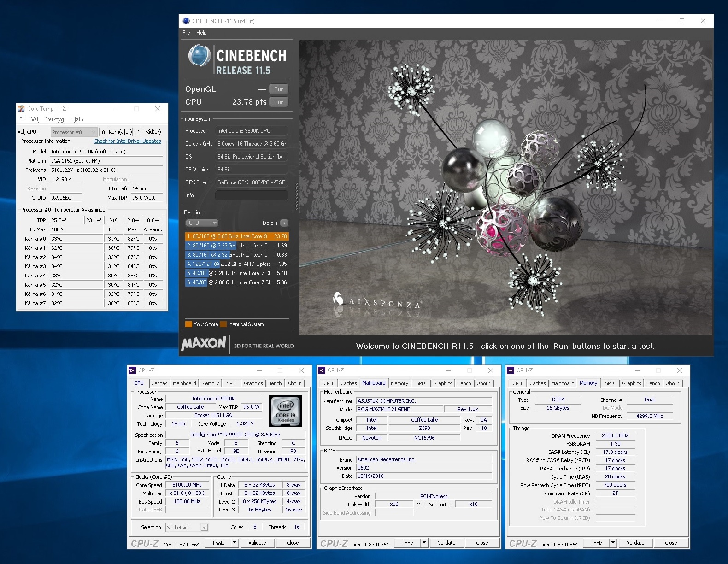728x564 pixels.
Task: Open the Hjälp menu in Core Temp
Action: coord(77,119)
